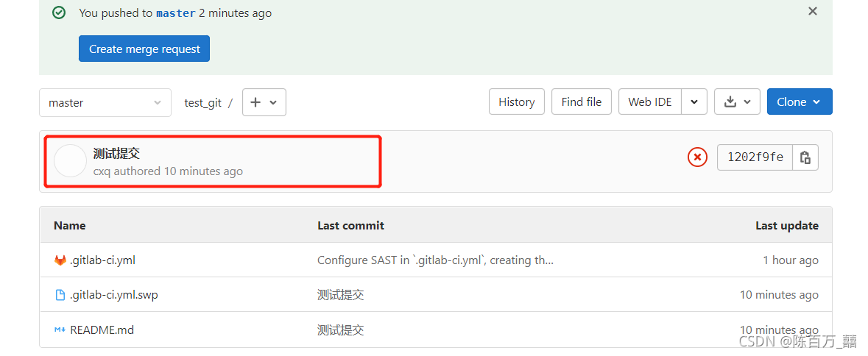The width and height of the screenshot is (868, 356).
Task: Click the Last commit column header
Action: [x=350, y=226]
